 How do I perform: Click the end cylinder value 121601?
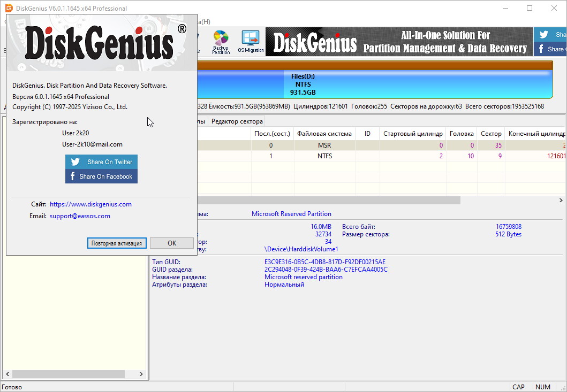click(556, 156)
